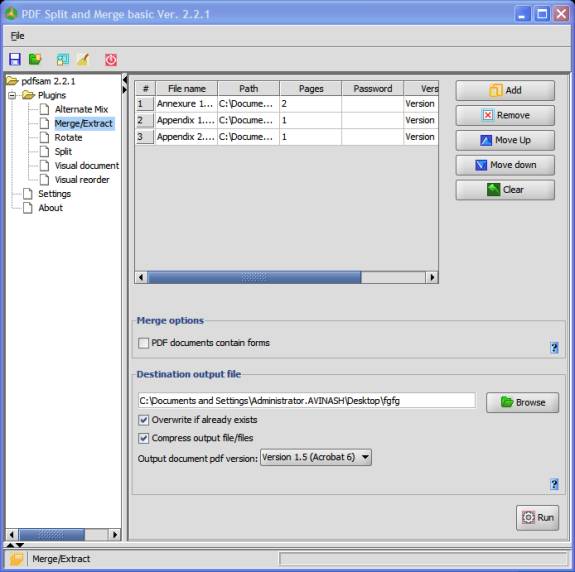Screen dimensions: 575x572
Task: Click the small arrows above the status bar
Action: tap(15, 545)
